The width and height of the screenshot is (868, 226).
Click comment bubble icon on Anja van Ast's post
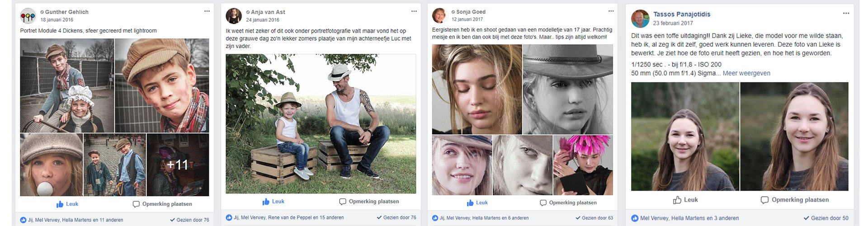pyautogui.click(x=343, y=202)
